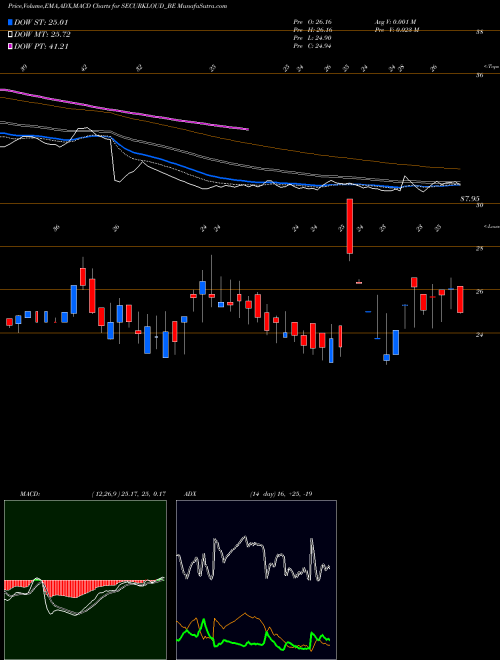Click the 36 price axis label
Image resolution: width=500 pixels, height=660 pixels.
pos(479,75)
